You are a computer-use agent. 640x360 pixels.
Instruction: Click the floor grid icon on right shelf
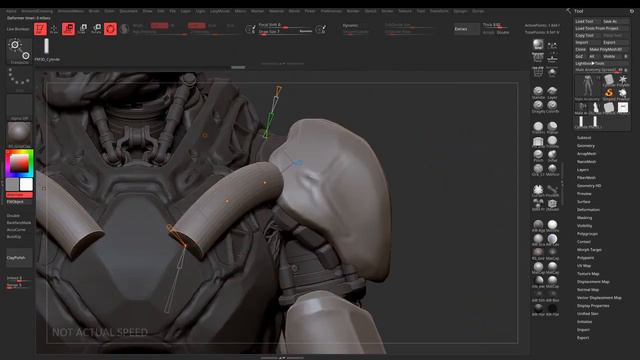538,72
